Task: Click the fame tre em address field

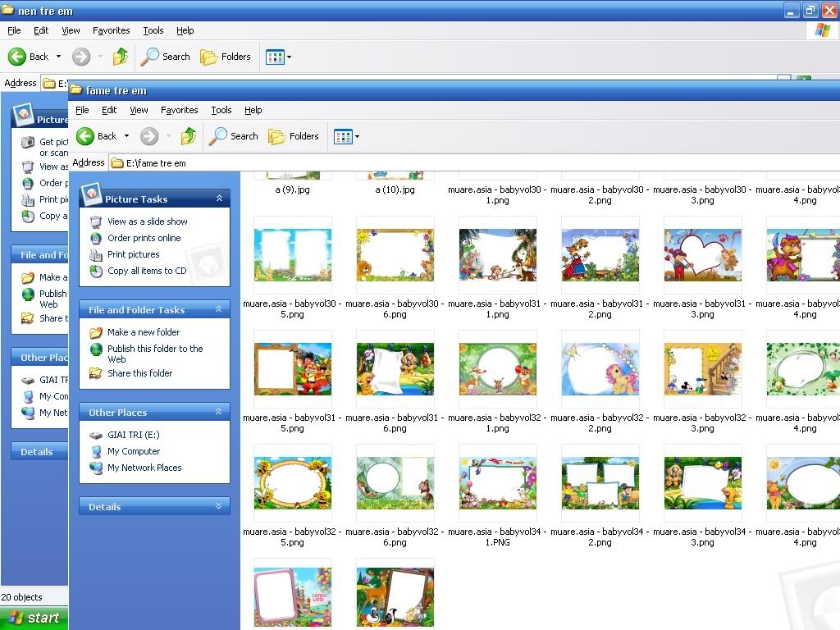Action: tap(475, 163)
